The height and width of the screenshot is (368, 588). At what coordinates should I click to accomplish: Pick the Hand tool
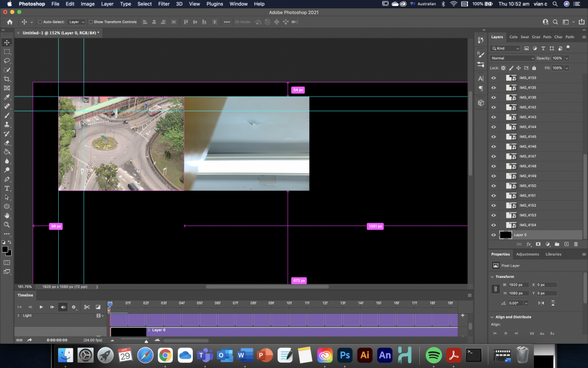tap(7, 216)
